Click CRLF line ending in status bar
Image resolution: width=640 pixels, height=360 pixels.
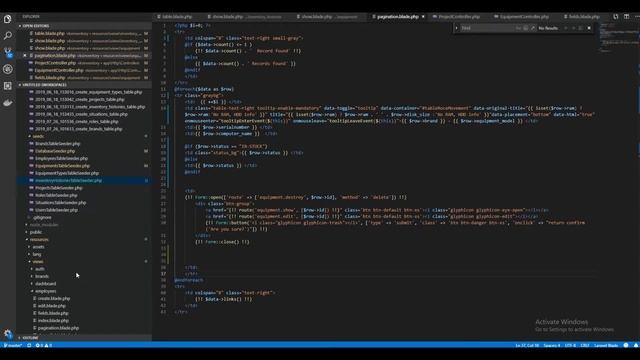point(584,345)
